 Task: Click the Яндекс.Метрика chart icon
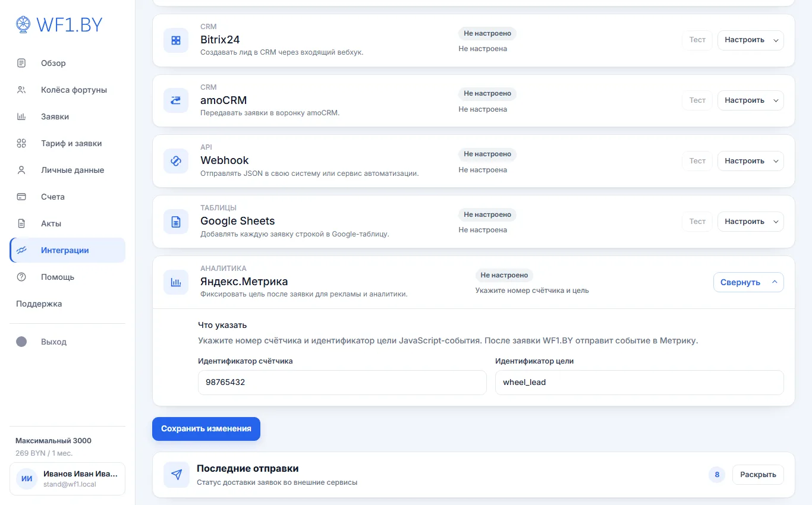[x=176, y=283]
